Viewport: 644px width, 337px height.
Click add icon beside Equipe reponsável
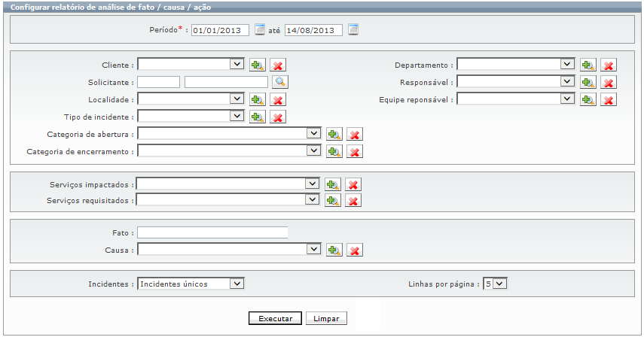588,99
